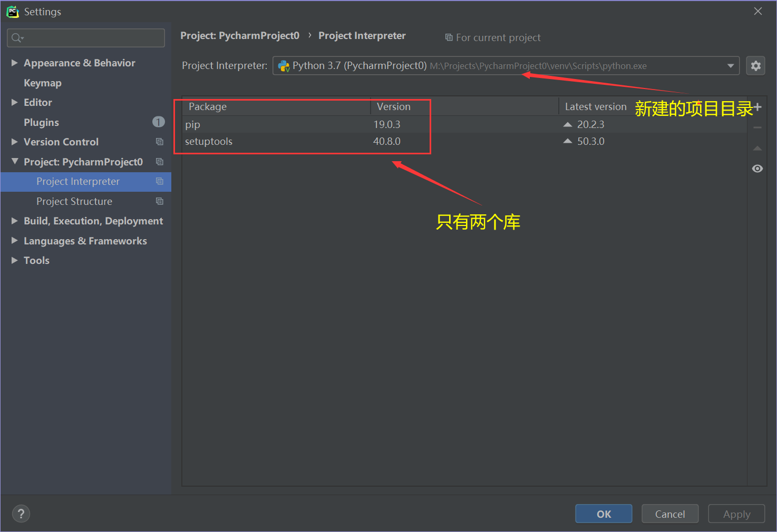Expand Build, Execution, Deployment section
Viewport: 777px width, 532px height.
(x=15, y=221)
